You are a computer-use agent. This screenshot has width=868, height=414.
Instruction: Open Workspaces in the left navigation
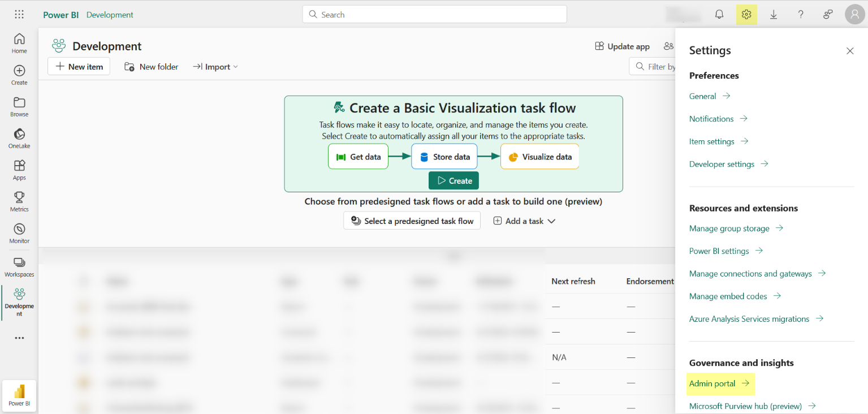pos(19,266)
